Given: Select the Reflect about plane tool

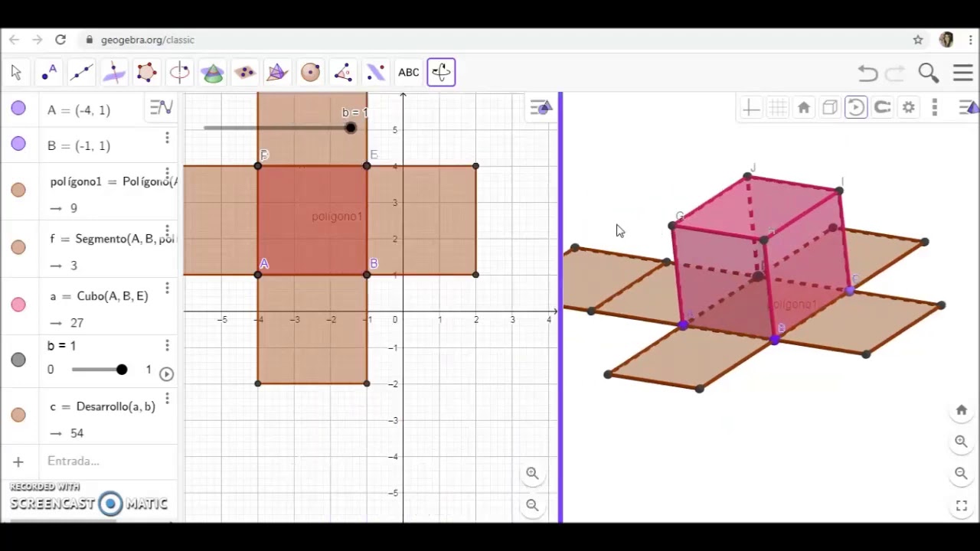Looking at the screenshot, I should 376,72.
